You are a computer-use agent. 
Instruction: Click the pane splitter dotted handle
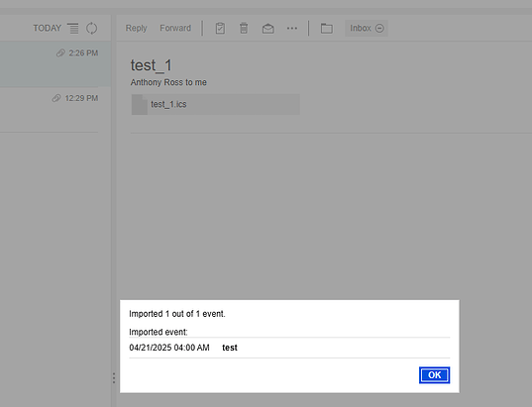[x=114, y=378]
